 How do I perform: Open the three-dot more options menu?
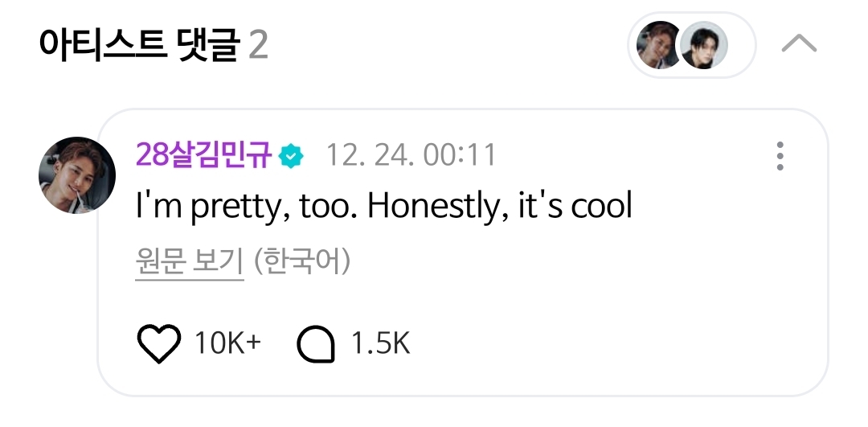[x=780, y=156]
